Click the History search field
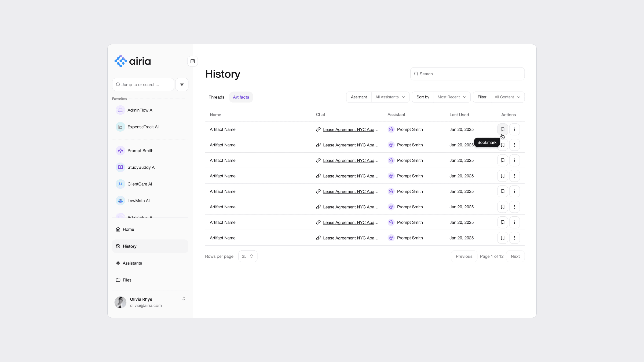The width and height of the screenshot is (644, 362). point(467,74)
